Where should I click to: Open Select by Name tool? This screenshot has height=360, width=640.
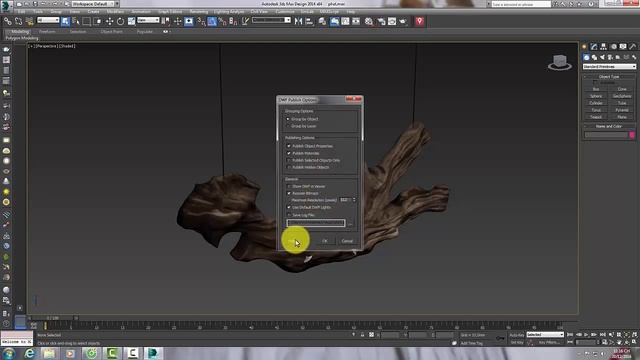(x=76, y=21)
